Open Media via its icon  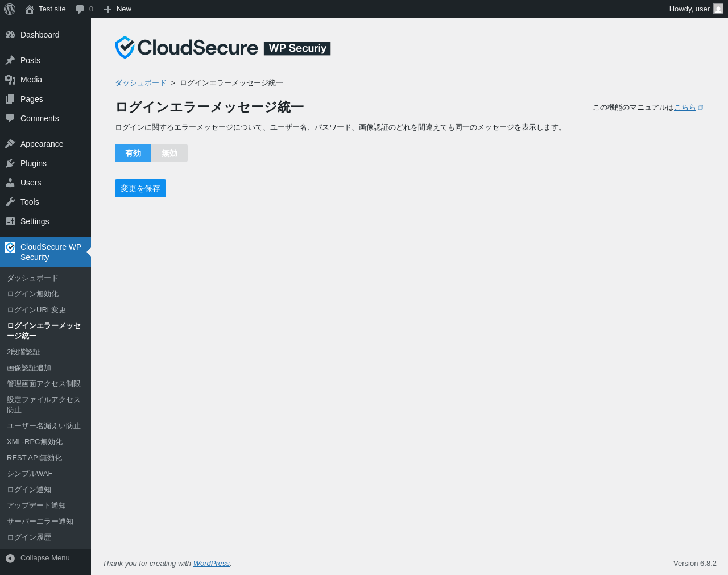point(10,80)
